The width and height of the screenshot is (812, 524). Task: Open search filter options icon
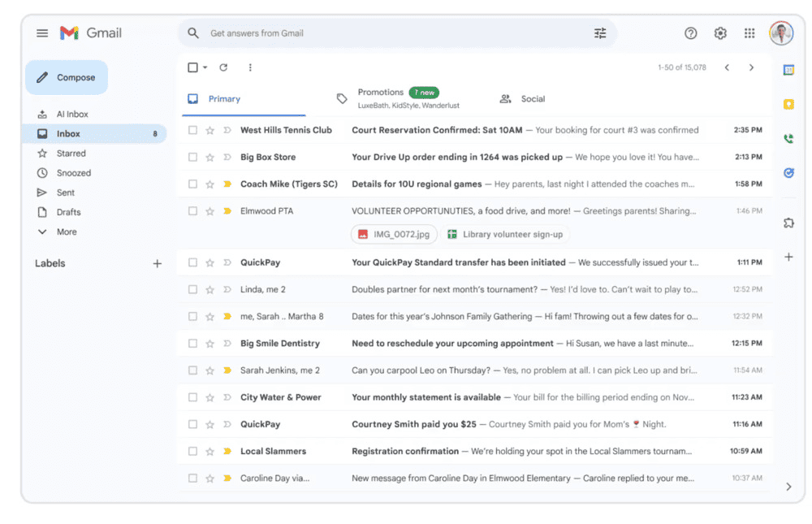600,33
